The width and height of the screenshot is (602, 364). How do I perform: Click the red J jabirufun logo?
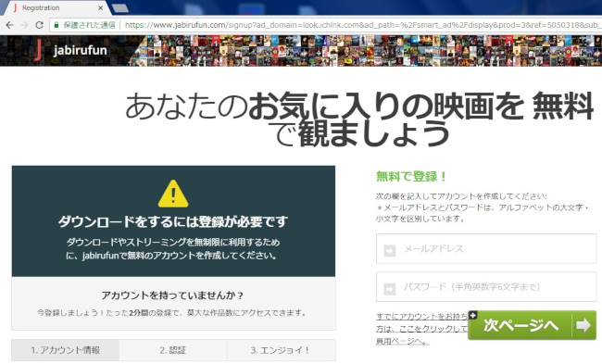(x=38, y=50)
